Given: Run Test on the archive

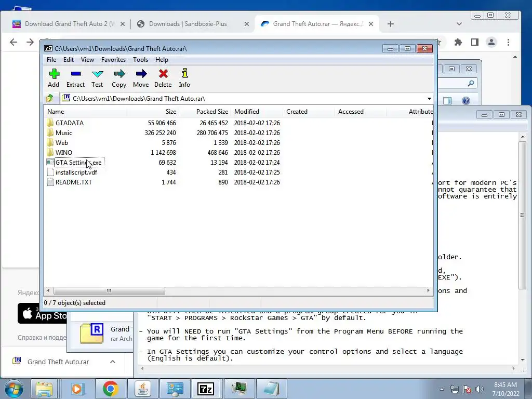Looking at the screenshot, I should 97,78.
